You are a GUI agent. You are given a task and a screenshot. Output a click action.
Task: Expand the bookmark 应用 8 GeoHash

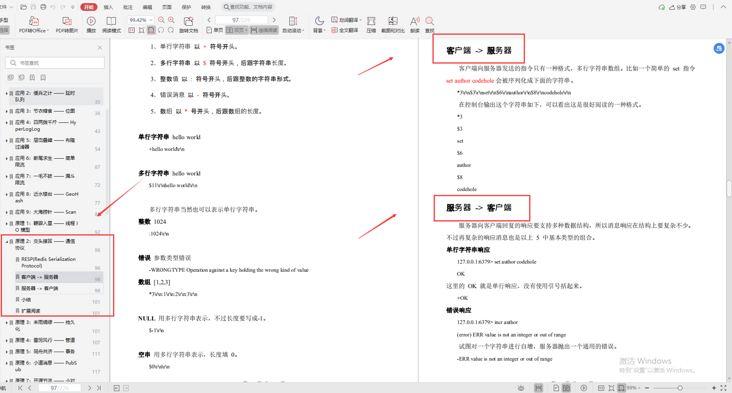click(x=7, y=194)
